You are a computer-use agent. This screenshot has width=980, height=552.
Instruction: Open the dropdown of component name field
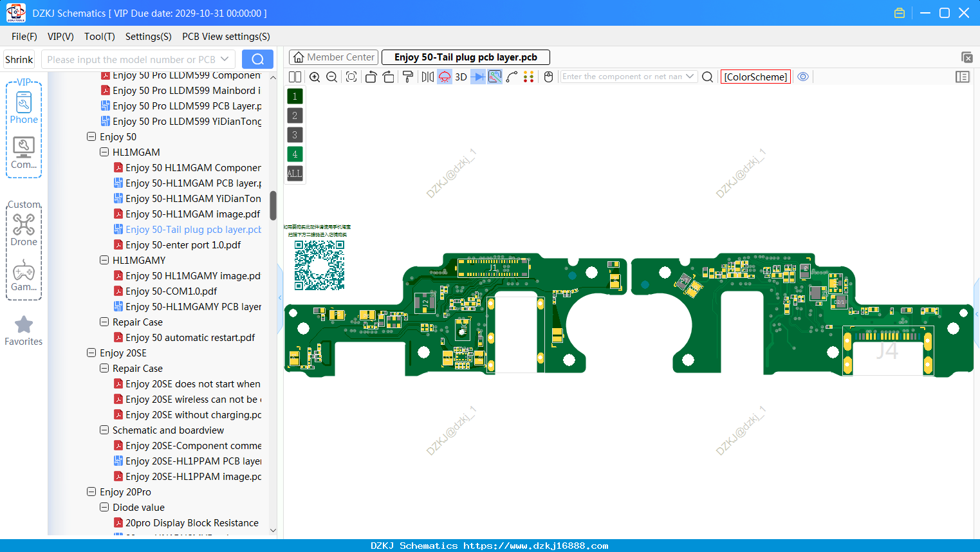[690, 77]
